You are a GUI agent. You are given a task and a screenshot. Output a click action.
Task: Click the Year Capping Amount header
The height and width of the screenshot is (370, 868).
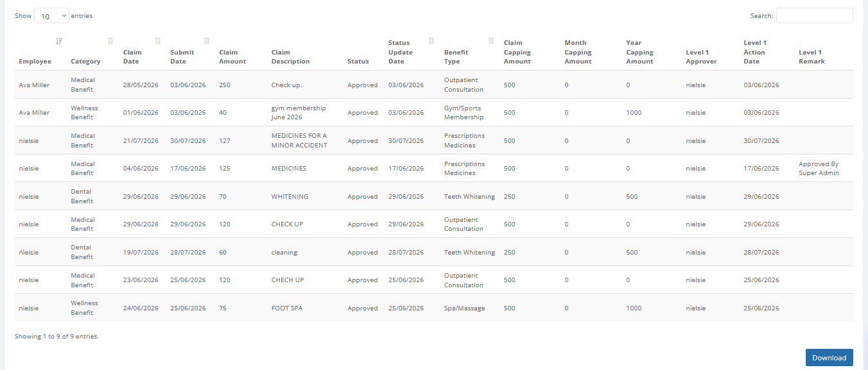click(639, 52)
